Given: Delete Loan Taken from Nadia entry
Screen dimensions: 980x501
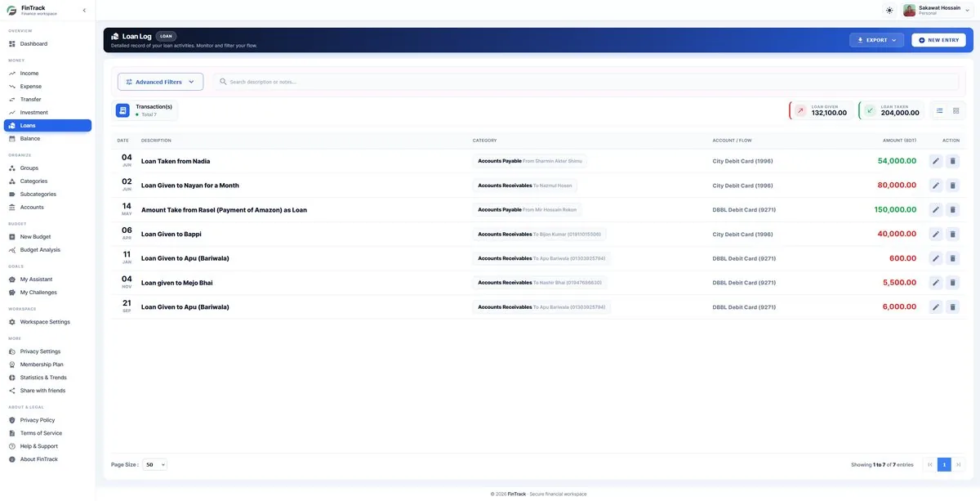Looking at the screenshot, I should (952, 161).
